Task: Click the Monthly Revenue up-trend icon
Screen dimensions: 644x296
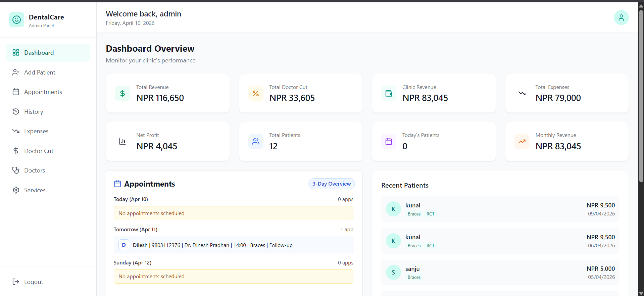Action: (522, 141)
